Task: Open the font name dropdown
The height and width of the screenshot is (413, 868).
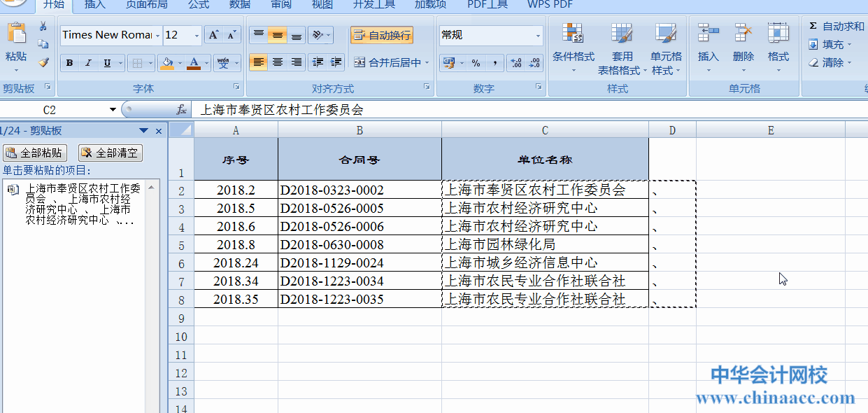Action: 157,35
